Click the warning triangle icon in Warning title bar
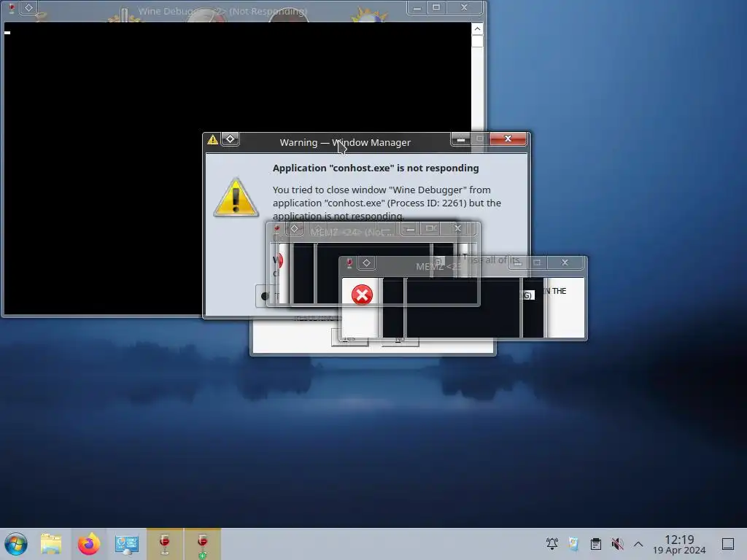The image size is (747, 560). [212, 139]
